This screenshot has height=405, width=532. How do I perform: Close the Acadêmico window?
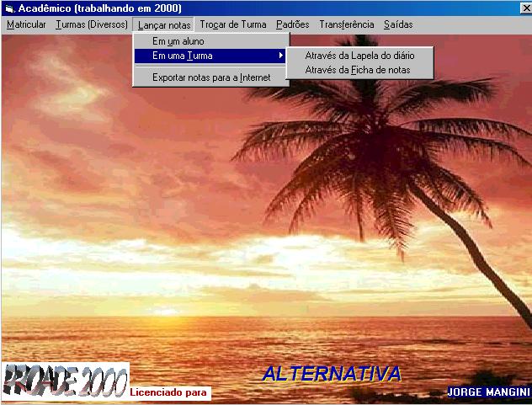(x=524, y=8)
